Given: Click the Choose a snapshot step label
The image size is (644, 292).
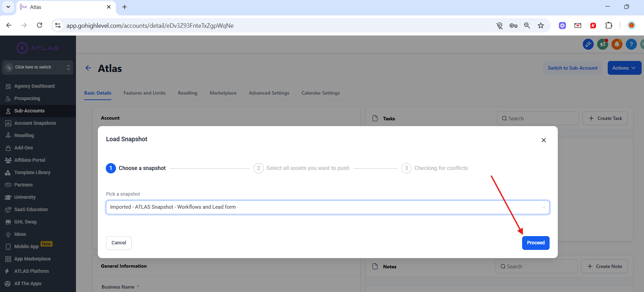Looking at the screenshot, I should (142, 168).
